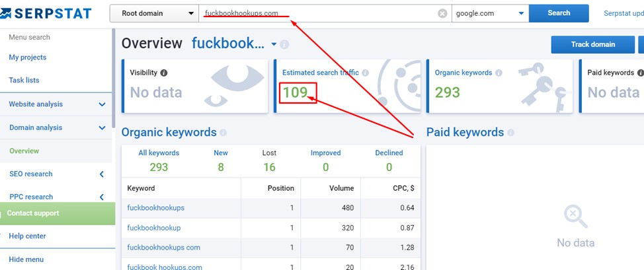The width and height of the screenshot is (644, 270).
Task: Click the Serpstat logo
Action: pyautogui.click(x=46, y=14)
